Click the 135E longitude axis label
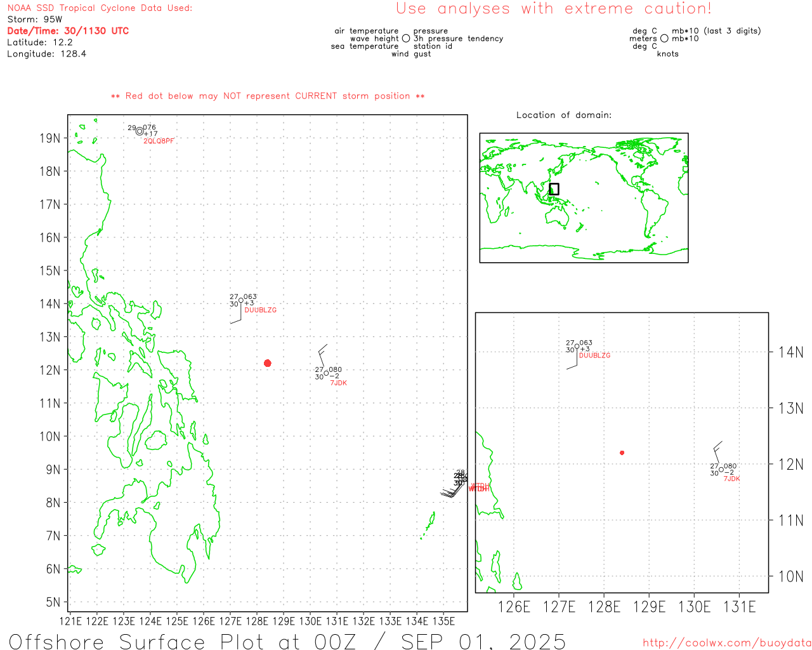 coord(443,621)
